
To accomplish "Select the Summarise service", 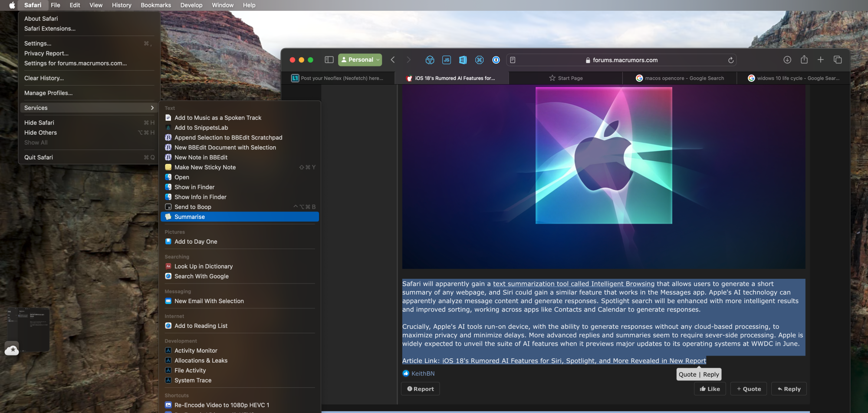I will (x=240, y=217).
